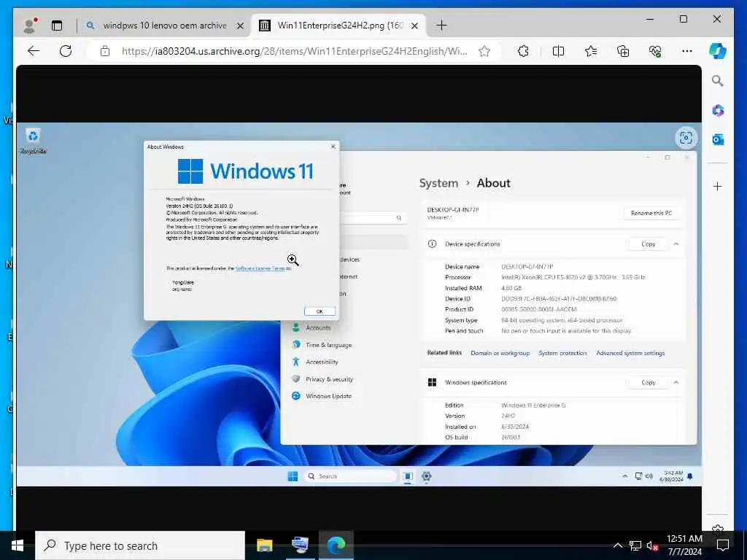This screenshot has width=747, height=560.
Task: Click the System breadcrumb in Settings
Action: click(438, 183)
